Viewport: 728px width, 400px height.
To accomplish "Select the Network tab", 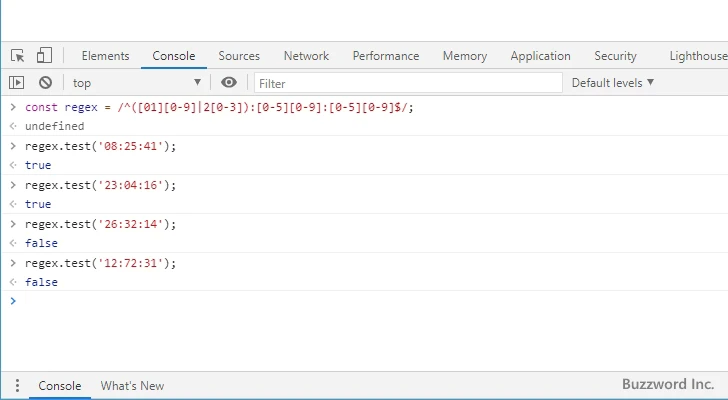I will [306, 56].
